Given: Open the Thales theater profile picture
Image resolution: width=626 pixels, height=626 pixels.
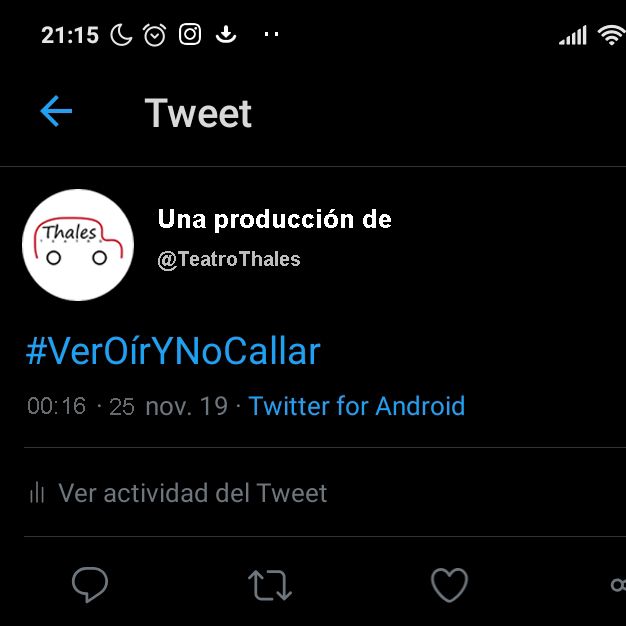Looking at the screenshot, I should pos(78,245).
